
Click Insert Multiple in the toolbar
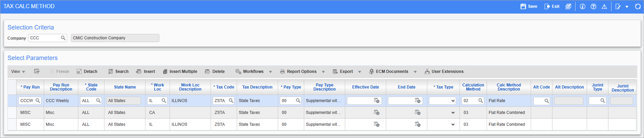(x=180, y=72)
